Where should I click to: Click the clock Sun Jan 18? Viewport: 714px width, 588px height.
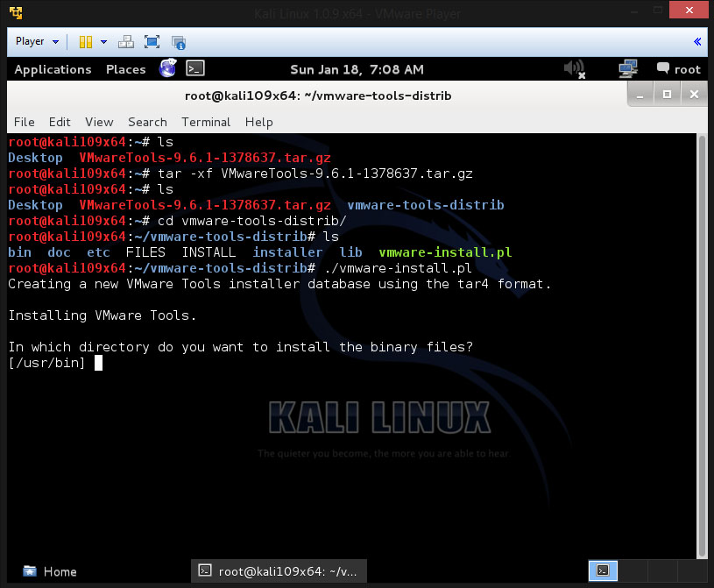(357, 69)
